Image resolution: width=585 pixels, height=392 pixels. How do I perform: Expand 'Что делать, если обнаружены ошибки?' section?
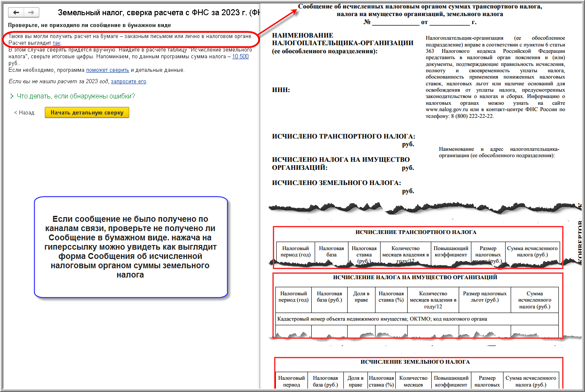point(72,96)
